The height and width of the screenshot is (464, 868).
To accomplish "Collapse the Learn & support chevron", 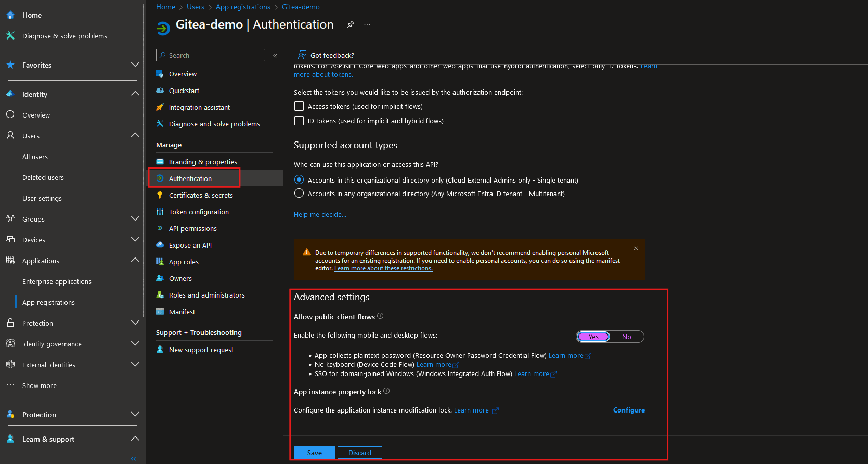I will coord(135,439).
